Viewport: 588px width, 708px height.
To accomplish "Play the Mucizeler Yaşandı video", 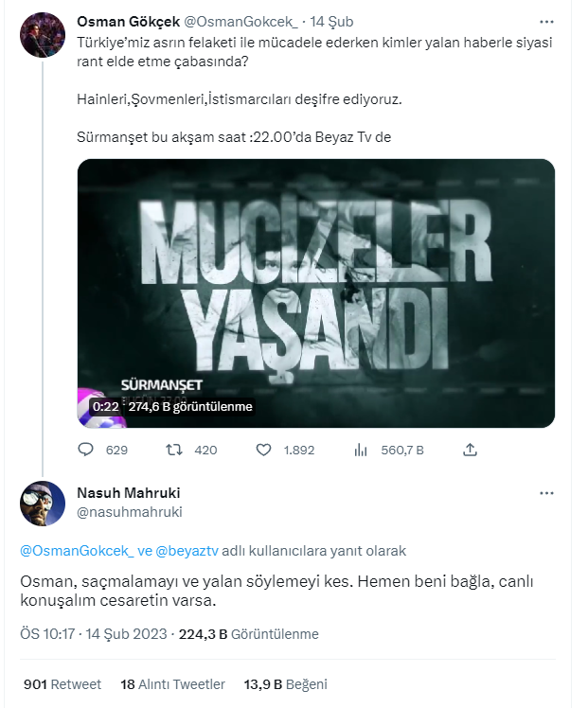I will 315,292.
